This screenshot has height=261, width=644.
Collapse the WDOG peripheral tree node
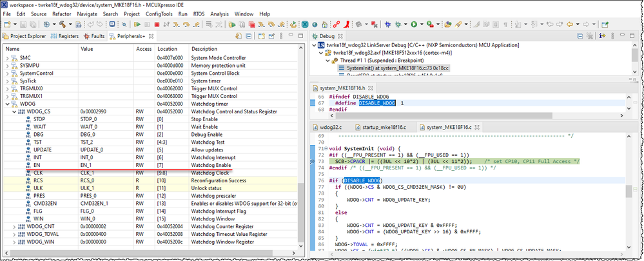(8, 103)
